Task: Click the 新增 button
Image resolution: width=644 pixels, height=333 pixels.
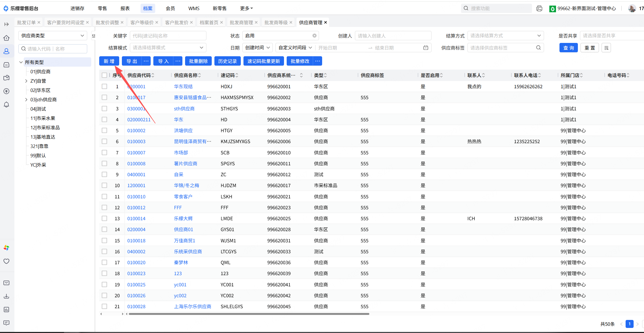Action: 109,61
